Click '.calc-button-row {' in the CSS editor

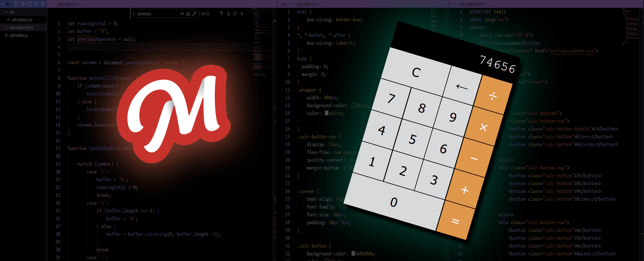319,137
